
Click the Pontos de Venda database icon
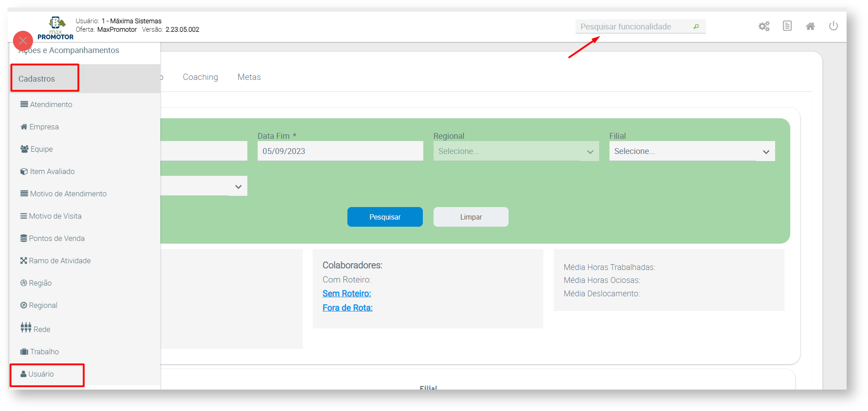(24, 238)
